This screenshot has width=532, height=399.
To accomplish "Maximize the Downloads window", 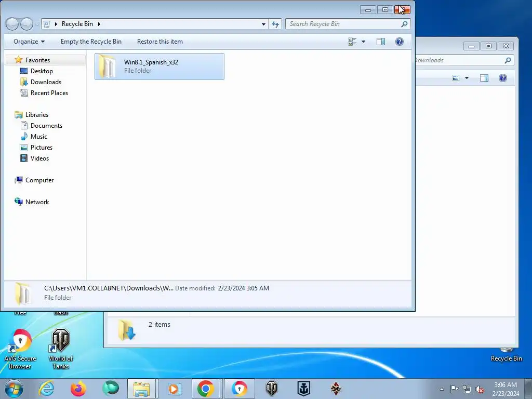I will [488, 46].
